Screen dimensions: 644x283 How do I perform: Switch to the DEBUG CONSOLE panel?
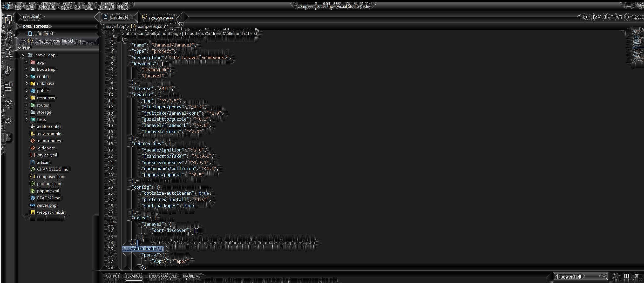(x=163, y=276)
